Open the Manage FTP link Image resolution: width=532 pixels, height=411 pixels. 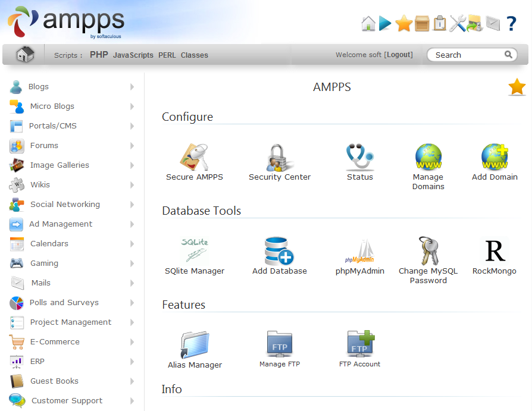279,364
